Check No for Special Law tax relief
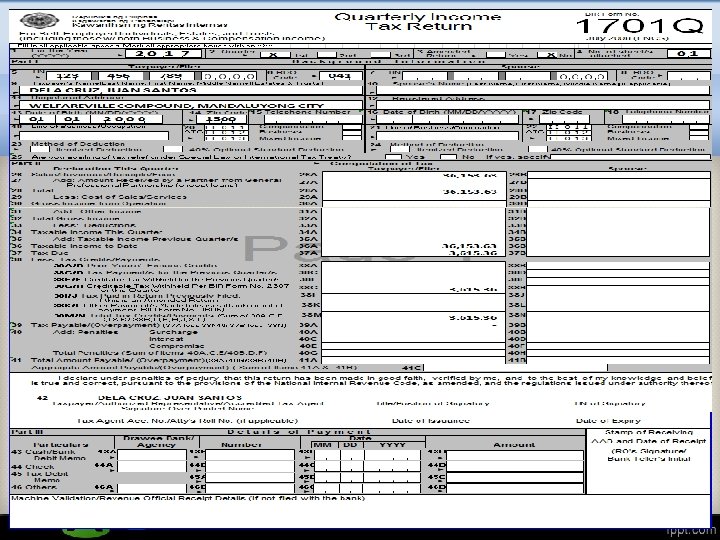 coord(449,157)
